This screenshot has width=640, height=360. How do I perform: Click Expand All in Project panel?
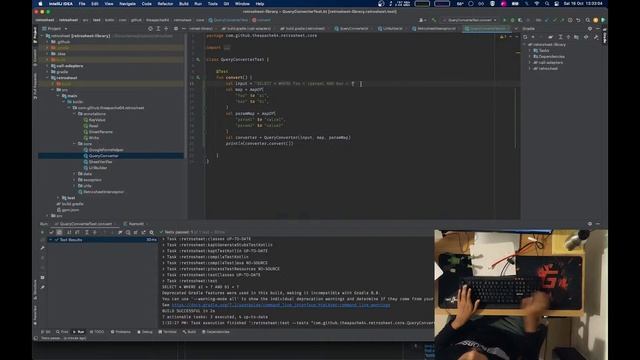tap(158, 29)
